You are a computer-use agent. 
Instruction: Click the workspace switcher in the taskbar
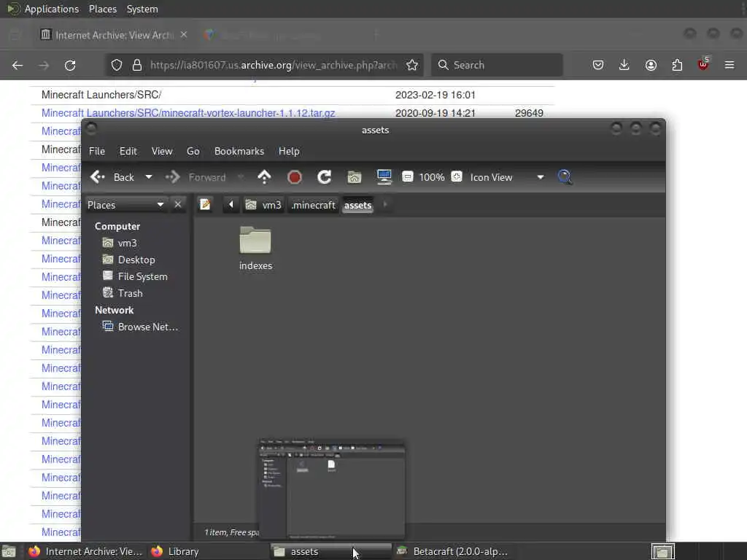click(x=662, y=551)
